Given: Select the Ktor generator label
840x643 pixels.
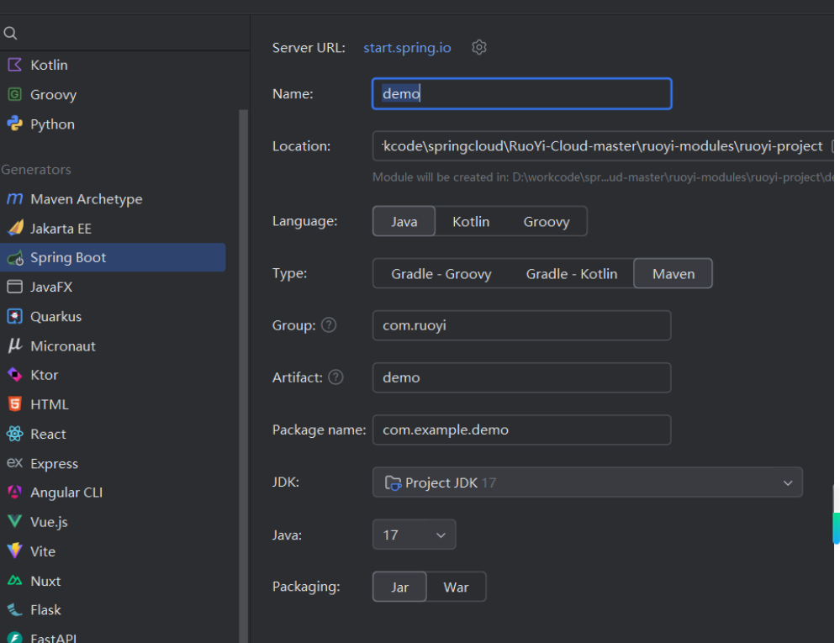Looking at the screenshot, I should 45,375.
